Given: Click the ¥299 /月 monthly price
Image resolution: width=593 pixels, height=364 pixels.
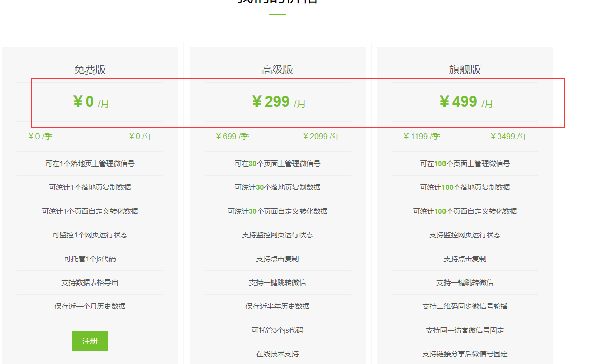Looking at the screenshot, I should pos(278,102).
